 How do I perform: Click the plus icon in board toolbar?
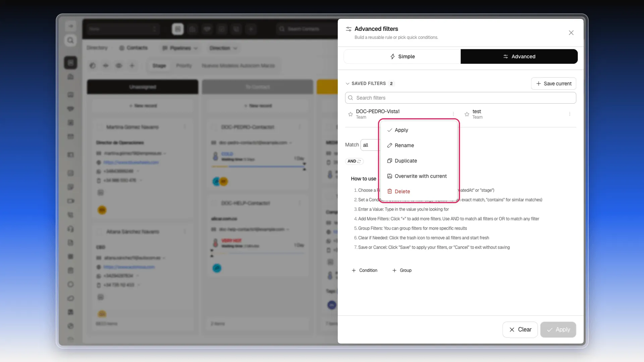(x=132, y=66)
